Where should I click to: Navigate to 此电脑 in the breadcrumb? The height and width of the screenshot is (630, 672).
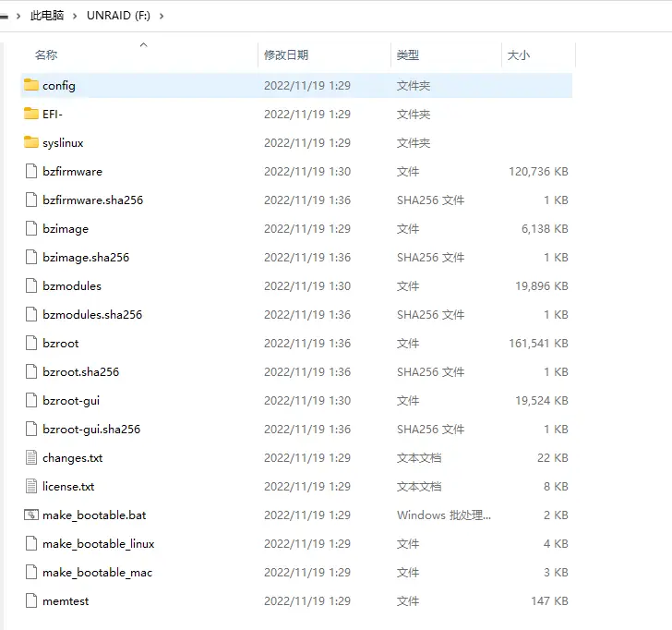pyautogui.click(x=48, y=16)
